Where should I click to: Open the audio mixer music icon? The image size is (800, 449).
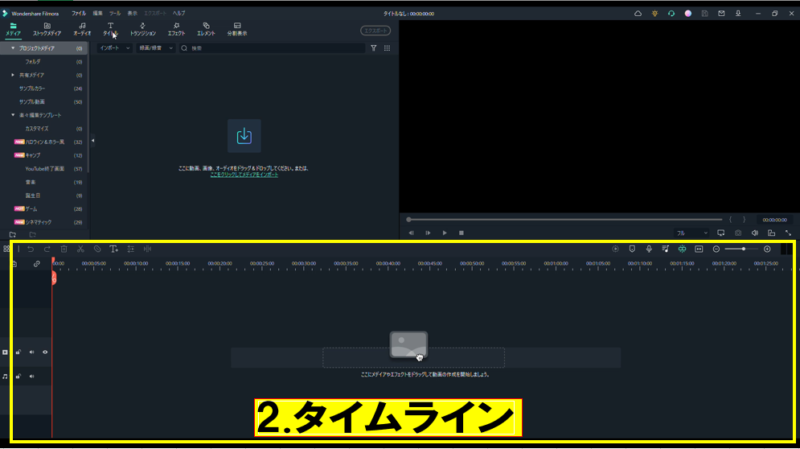665,249
